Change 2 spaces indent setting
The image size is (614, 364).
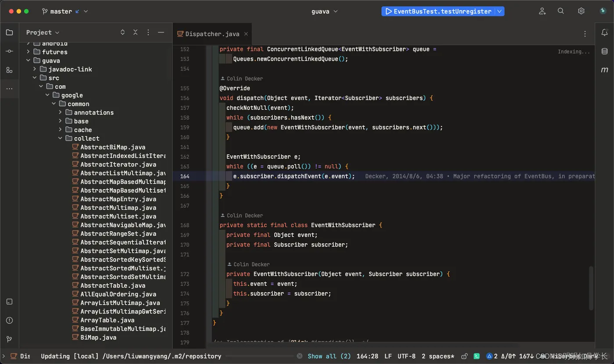(438, 356)
